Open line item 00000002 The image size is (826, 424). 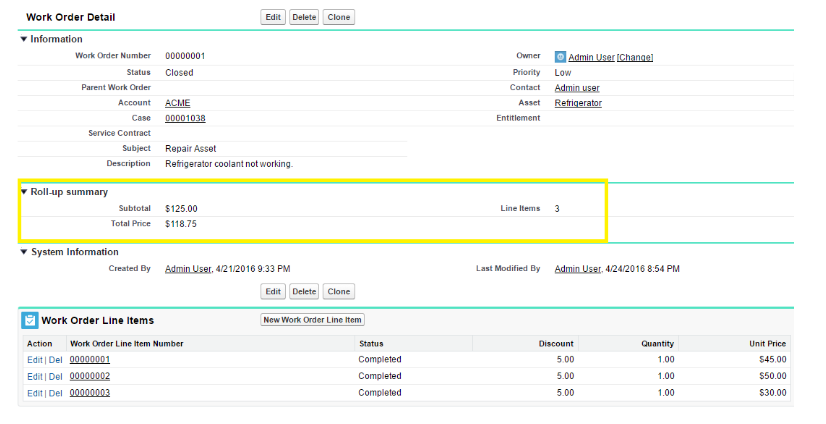click(89, 376)
